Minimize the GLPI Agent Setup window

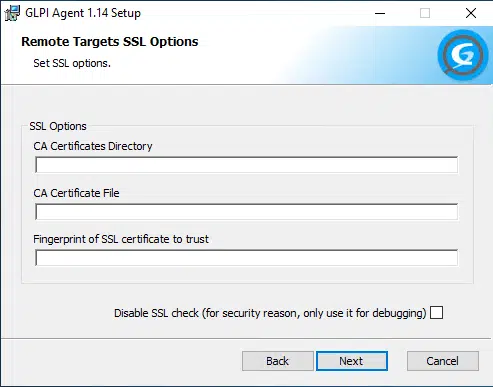pyautogui.click(x=380, y=13)
